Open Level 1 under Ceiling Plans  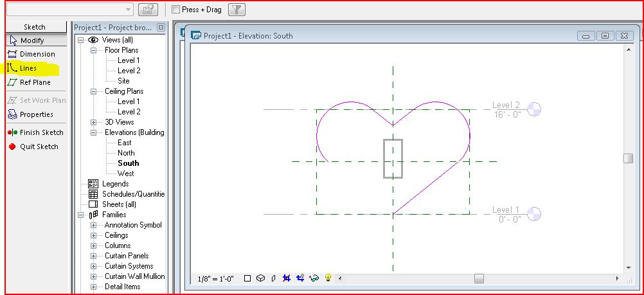coord(129,102)
